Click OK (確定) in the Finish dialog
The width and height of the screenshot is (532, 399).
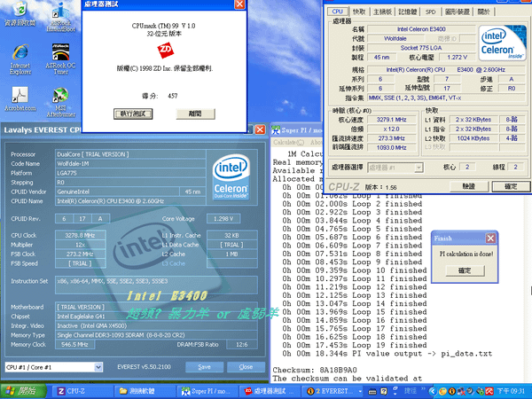coord(465,270)
